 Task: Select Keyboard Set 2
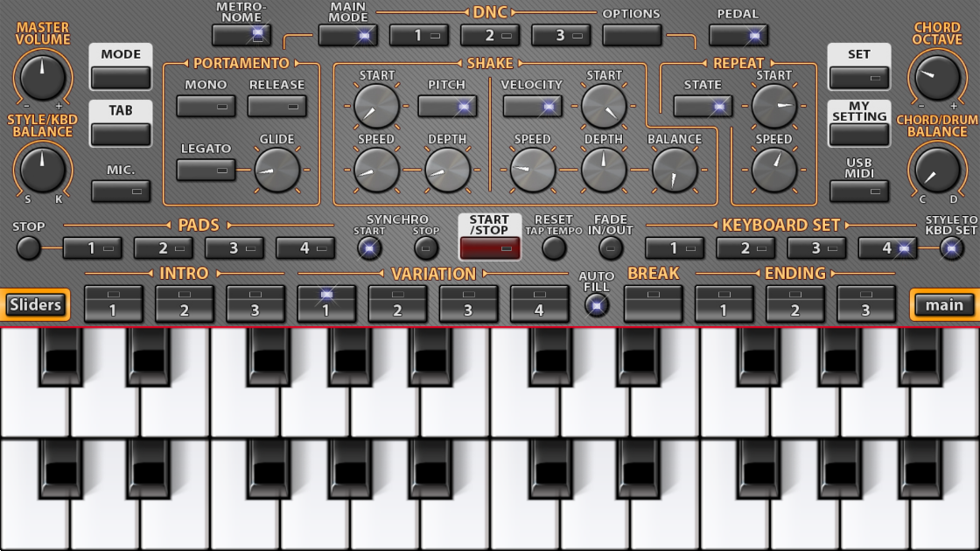[x=745, y=248]
